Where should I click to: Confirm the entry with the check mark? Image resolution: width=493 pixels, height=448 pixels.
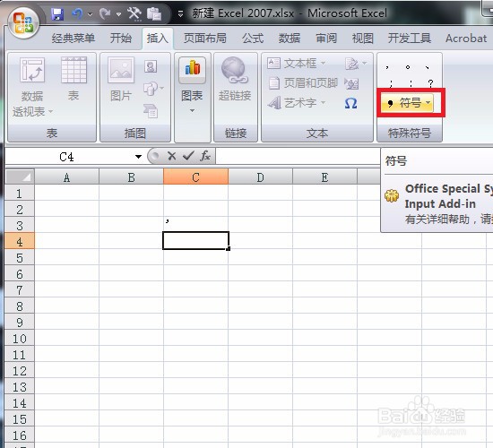188,156
